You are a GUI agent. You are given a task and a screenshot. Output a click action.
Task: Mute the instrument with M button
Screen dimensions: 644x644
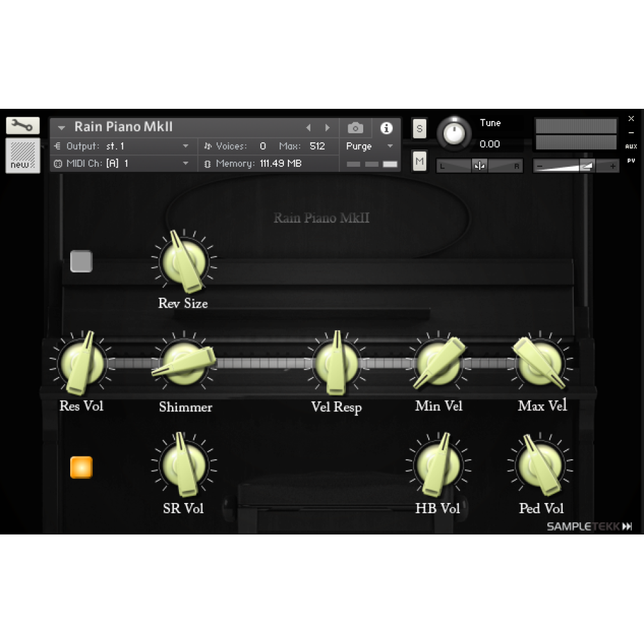pos(419,160)
